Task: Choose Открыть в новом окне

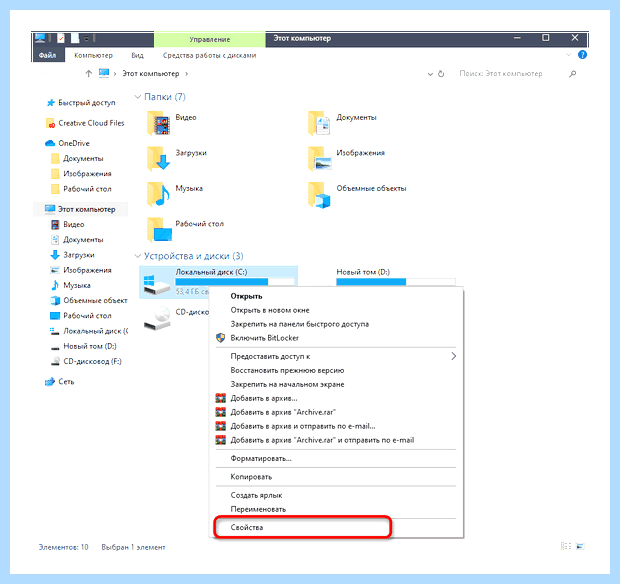Action: coord(336,310)
